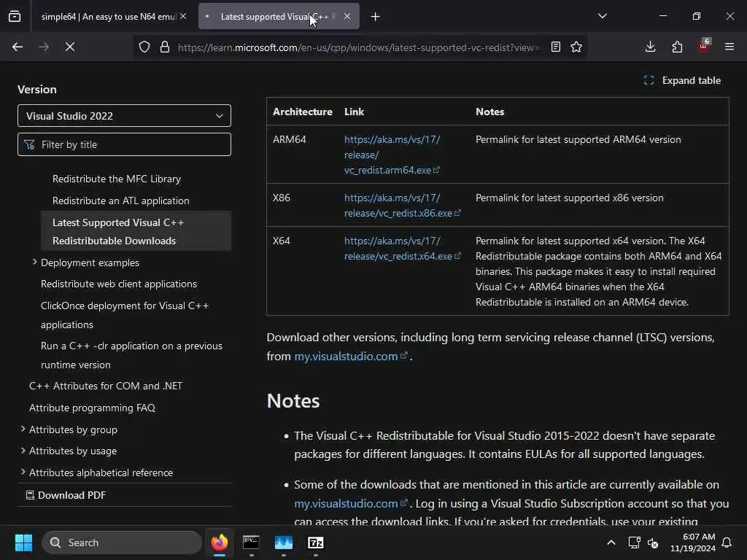Click the Notes column header
Image resolution: width=747 pixels, height=560 pixels.
click(489, 112)
